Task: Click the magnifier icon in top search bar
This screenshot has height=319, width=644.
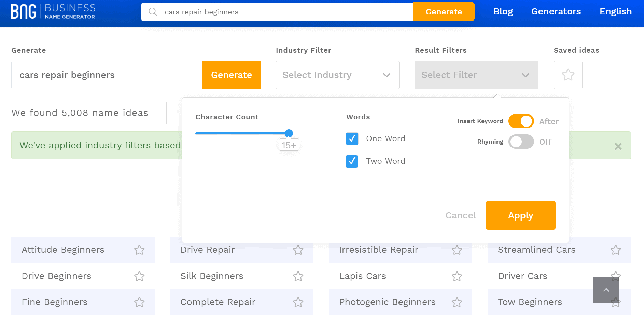Action: pos(153,12)
